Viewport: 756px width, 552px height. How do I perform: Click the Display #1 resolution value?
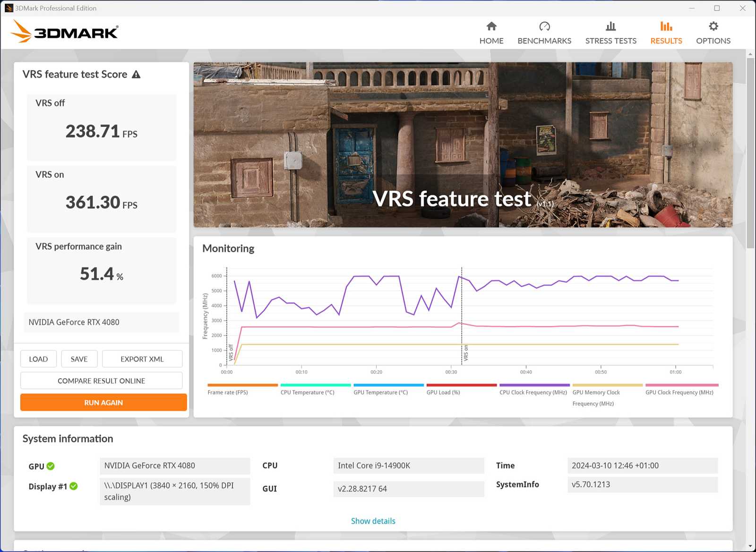click(175, 491)
